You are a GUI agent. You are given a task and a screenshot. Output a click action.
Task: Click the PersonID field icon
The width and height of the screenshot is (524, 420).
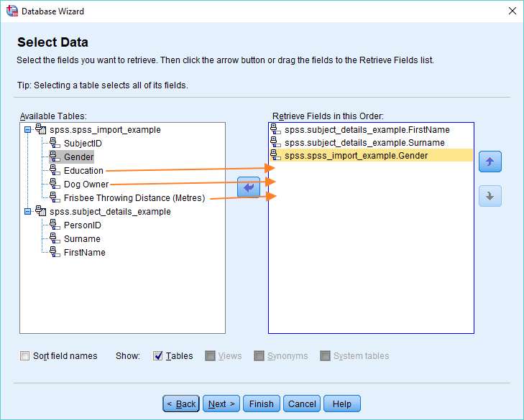click(55, 224)
